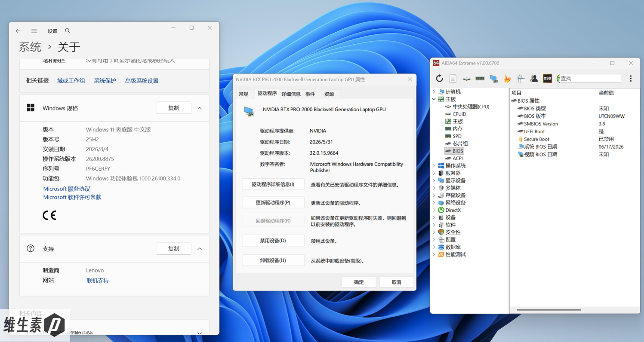
Task: Copy 支持 info with its 复制 button
Action: coord(174,248)
